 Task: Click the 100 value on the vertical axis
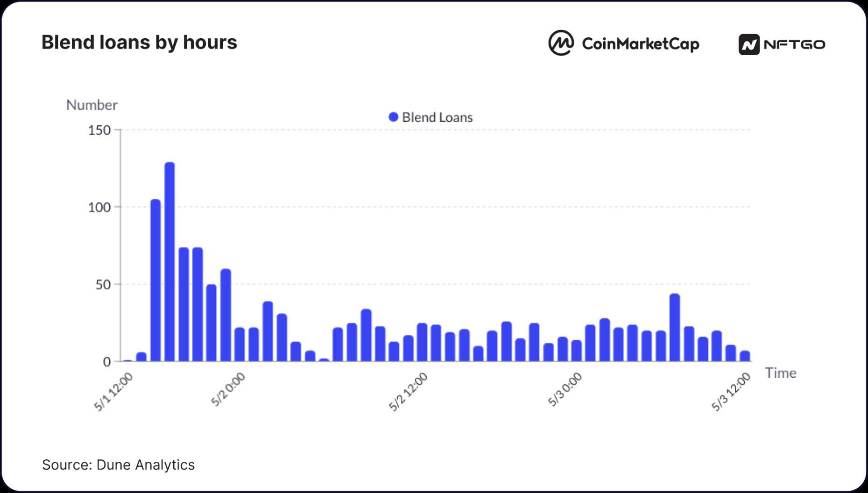click(x=99, y=207)
